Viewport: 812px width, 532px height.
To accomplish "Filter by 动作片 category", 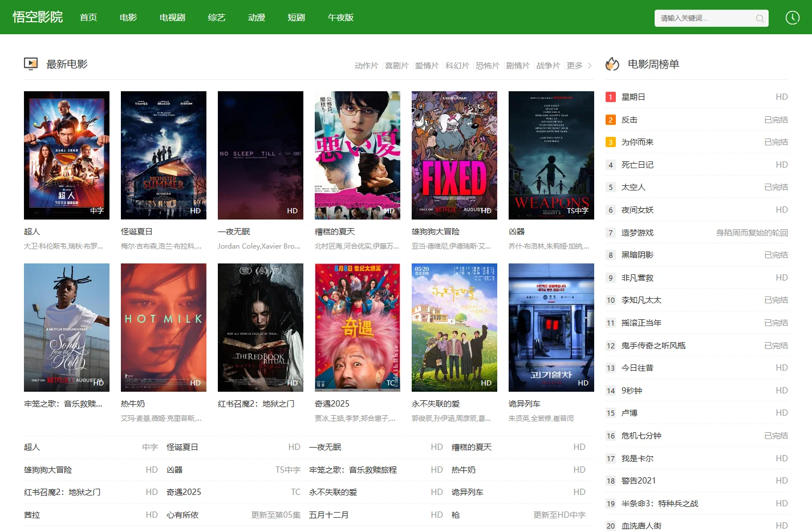I will (366, 66).
